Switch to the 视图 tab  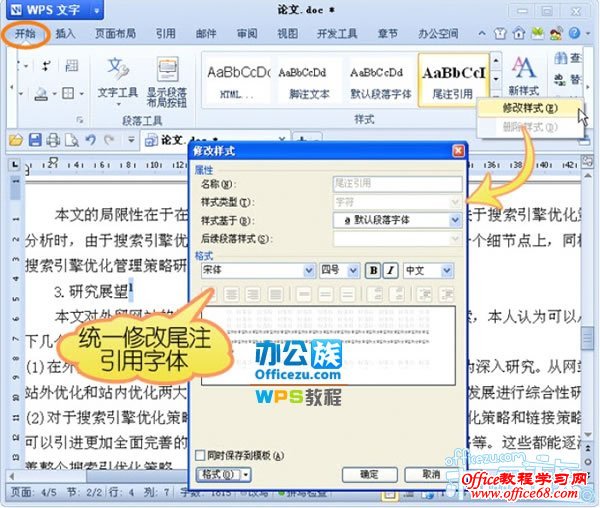coord(287,34)
